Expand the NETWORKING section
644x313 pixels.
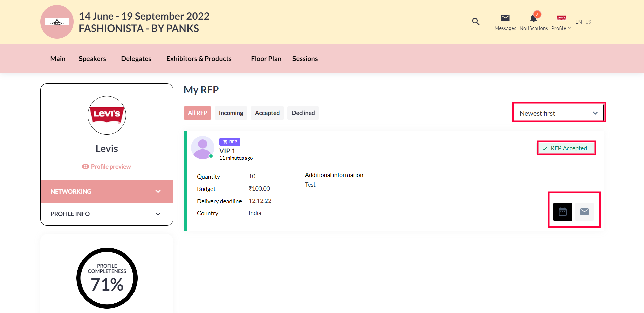click(107, 191)
